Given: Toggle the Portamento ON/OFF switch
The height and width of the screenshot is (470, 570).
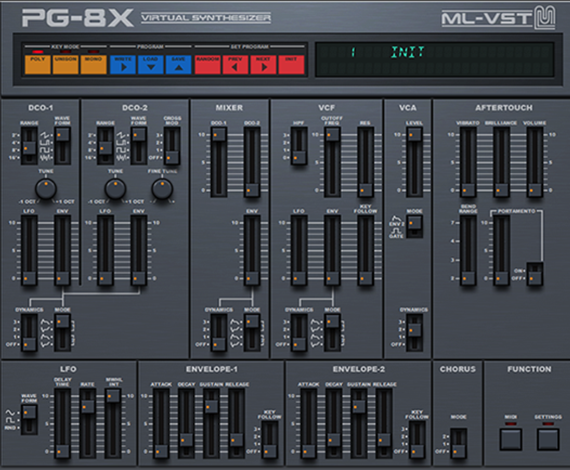Looking at the screenshot, I should point(535,273).
